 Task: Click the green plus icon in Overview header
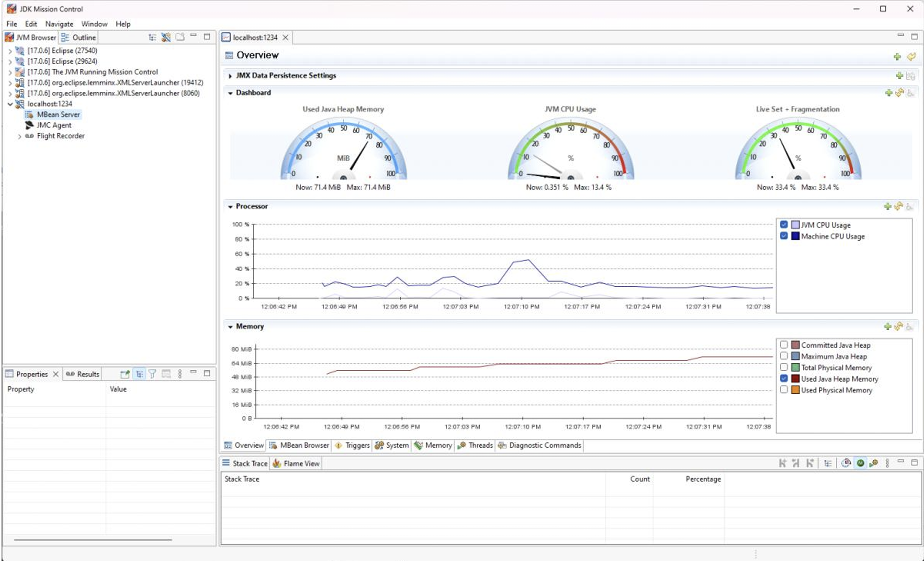click(x=897, y=56)
